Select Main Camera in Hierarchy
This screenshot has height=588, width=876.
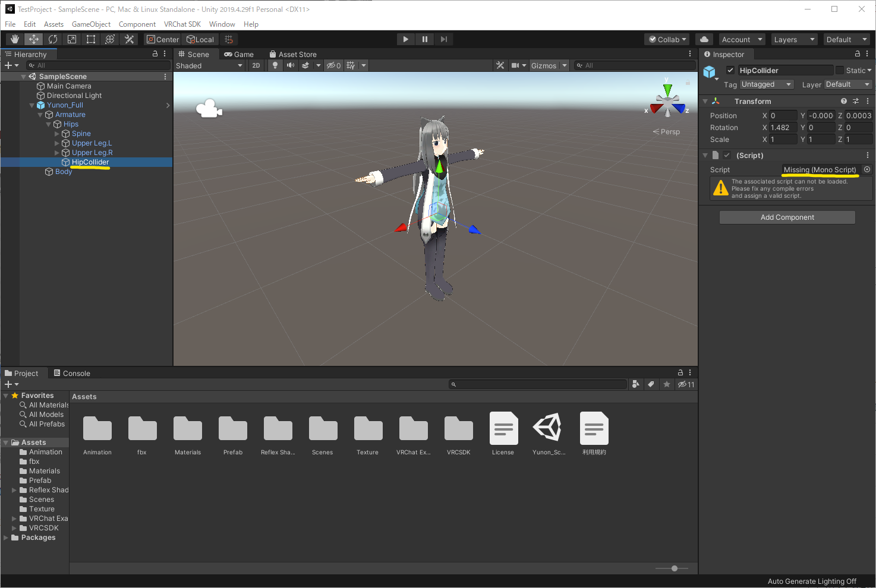(69, 86)
